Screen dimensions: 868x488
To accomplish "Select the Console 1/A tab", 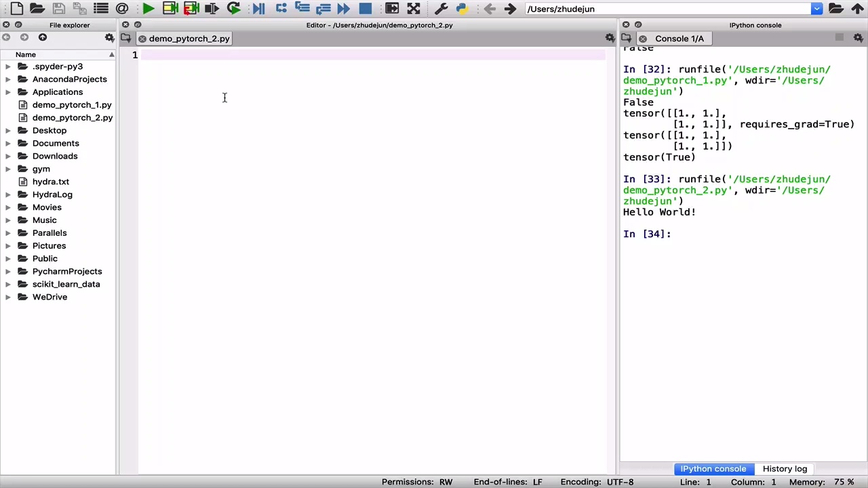I will point(679,39).
